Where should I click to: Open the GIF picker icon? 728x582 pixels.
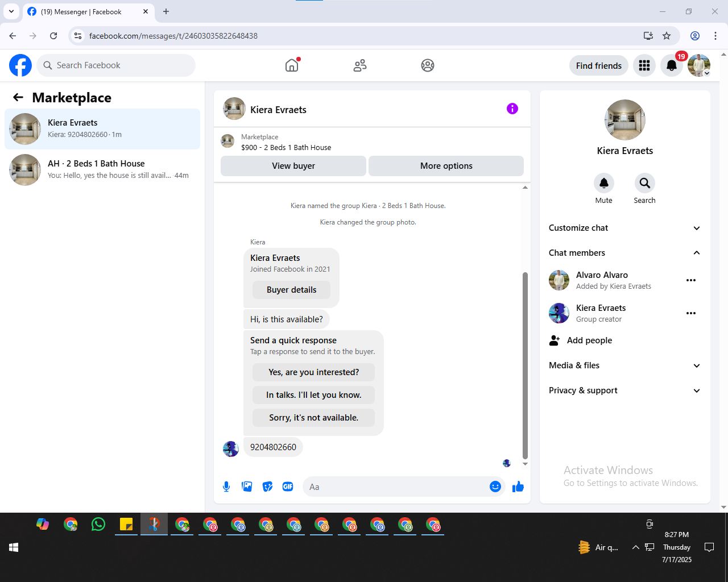coord(288,487)
